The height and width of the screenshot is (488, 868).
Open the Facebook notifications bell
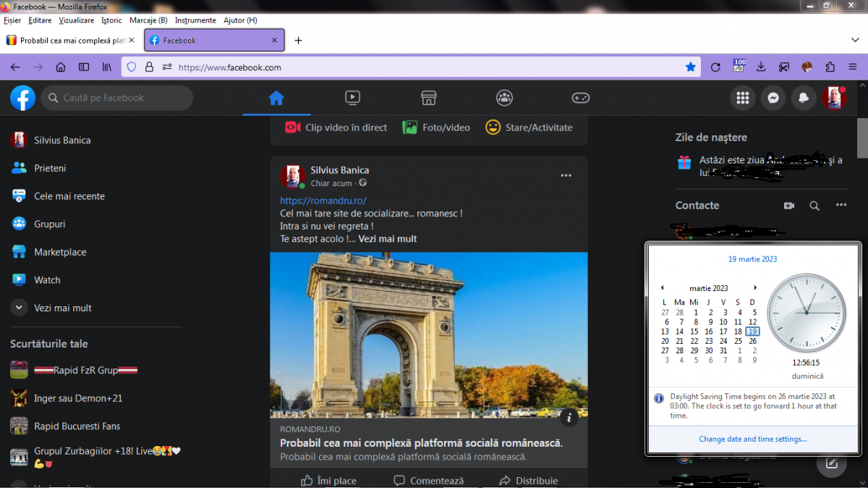click(x=804, y=98)
